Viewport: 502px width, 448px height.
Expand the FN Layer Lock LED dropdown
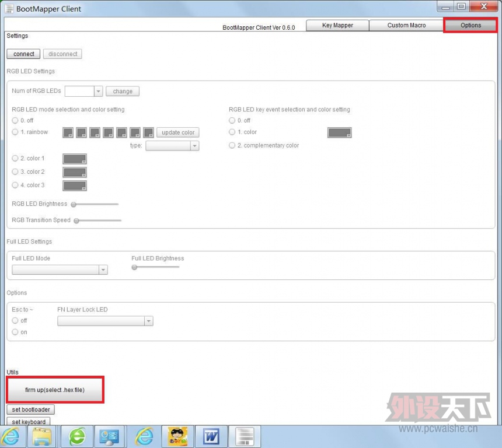point(148,321)
